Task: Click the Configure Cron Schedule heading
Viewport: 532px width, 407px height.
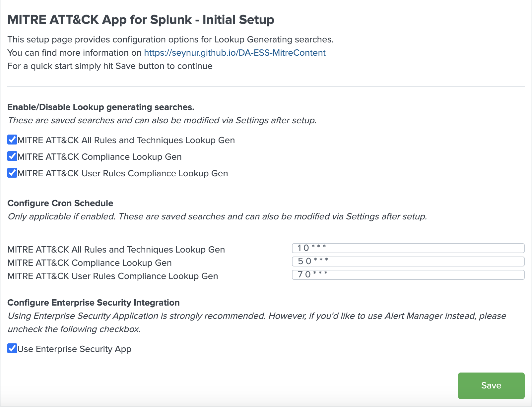Action: (x=60, y=203)
